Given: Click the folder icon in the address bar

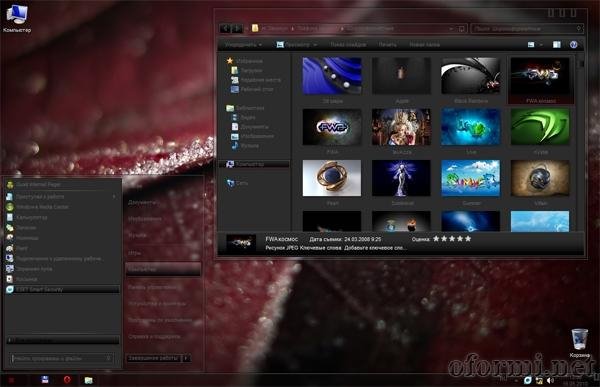Looking at the screenshot, I should [x=255, y=28].
